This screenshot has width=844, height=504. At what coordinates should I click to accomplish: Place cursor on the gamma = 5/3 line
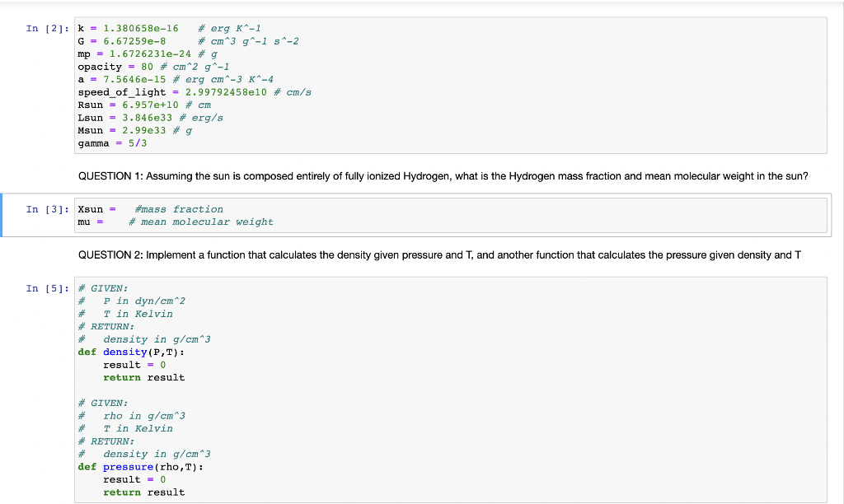pyautogui.click(x=107, y=142)
